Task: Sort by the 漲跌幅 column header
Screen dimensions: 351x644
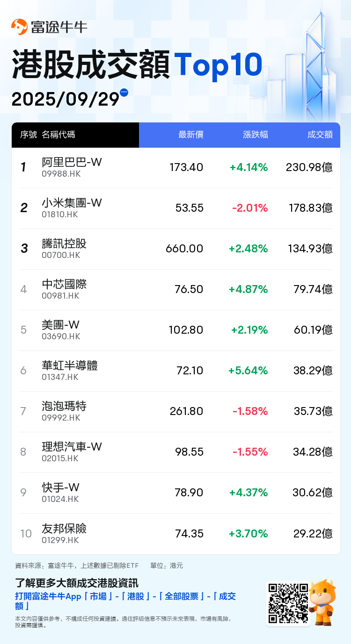Action: (256, 135)
